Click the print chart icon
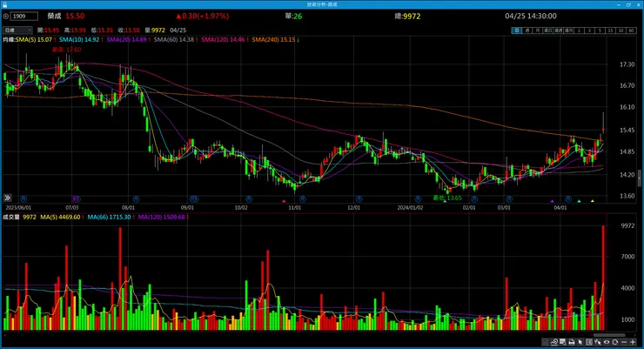 pyautogui.click(x=572, y=342)
